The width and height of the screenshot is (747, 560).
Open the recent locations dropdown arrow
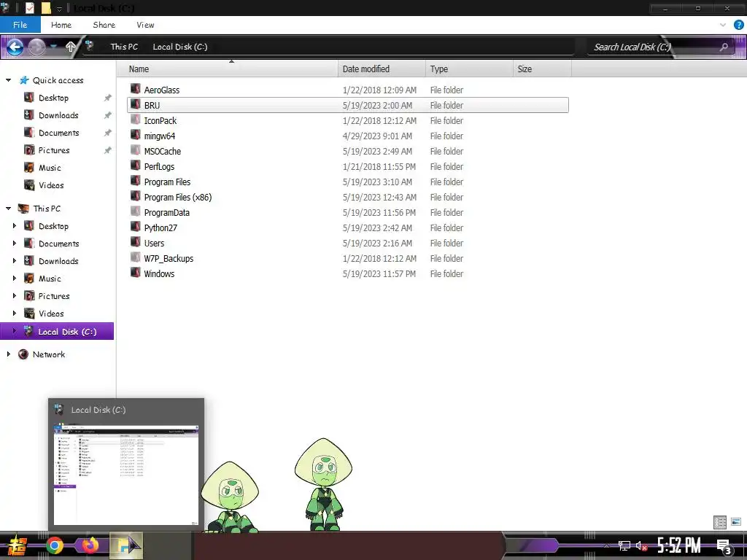pyautogui.click(x=54, y=47)
